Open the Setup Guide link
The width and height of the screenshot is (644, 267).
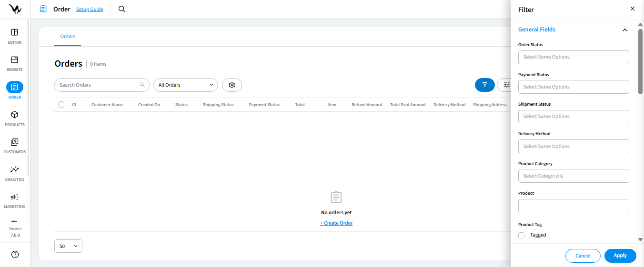(90, 9)
